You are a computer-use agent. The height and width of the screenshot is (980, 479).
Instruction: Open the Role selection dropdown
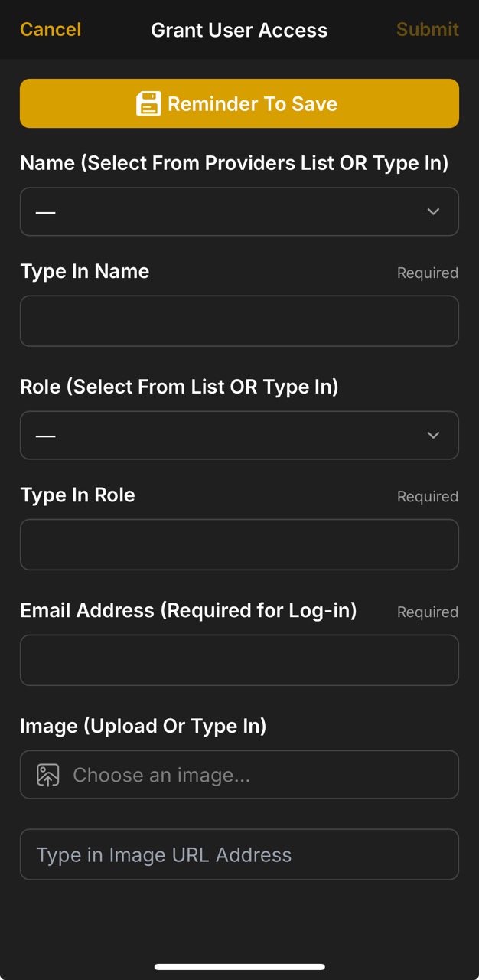coord(239,435)
